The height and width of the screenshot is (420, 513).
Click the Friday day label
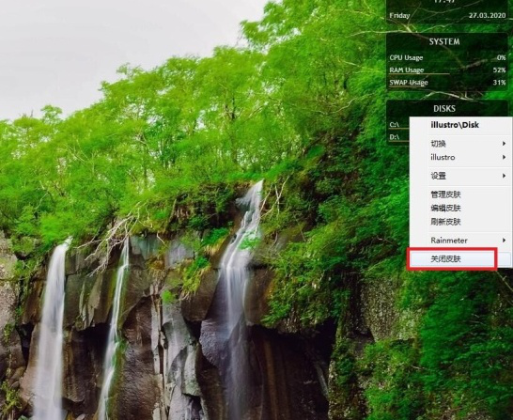coord(399,16)
